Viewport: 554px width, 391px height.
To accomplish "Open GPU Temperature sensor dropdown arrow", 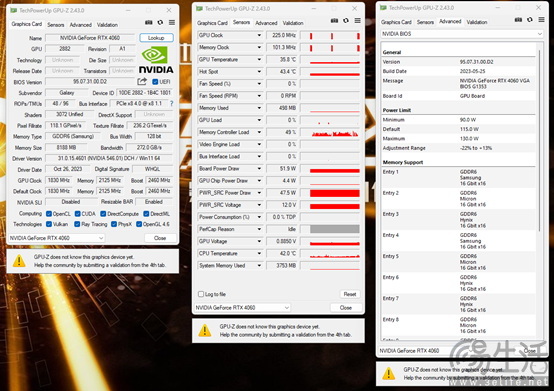I will point(259,59).
